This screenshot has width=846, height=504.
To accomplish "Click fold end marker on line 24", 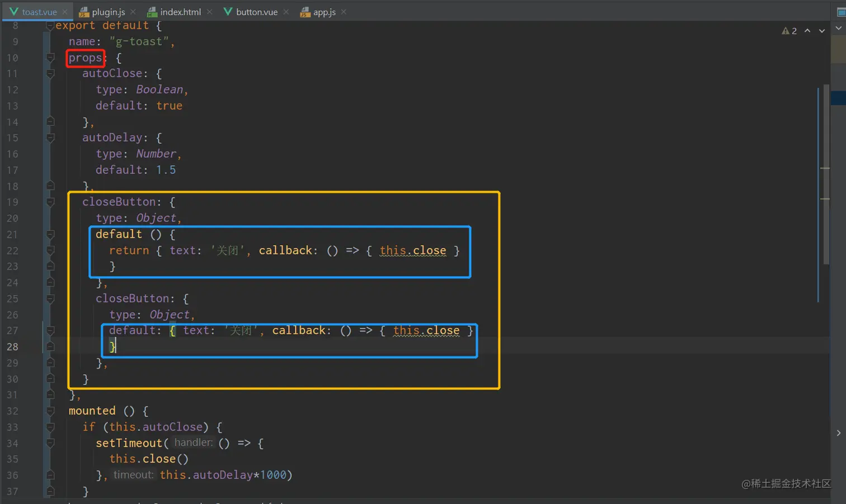I will pyautogui.click(x=50, y=282).
